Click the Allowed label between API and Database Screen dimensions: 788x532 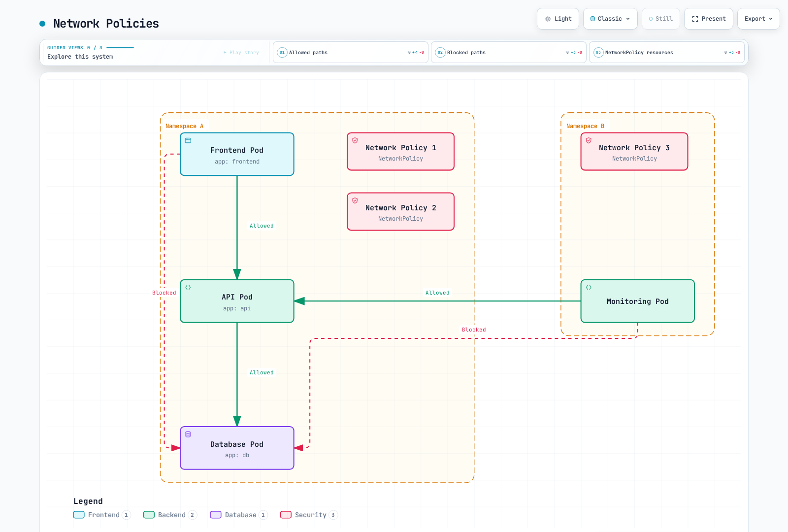[x=262, y=372]
